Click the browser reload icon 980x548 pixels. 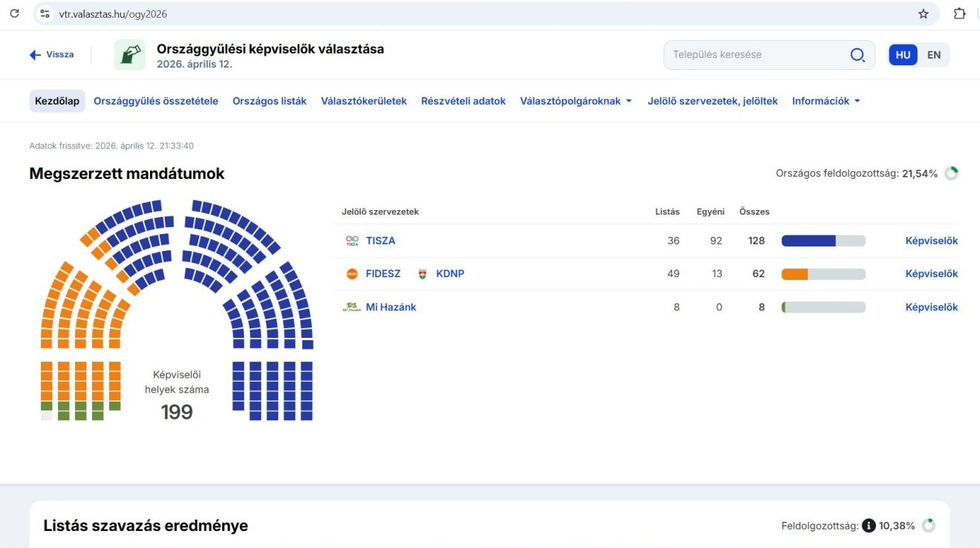point(14,13)
